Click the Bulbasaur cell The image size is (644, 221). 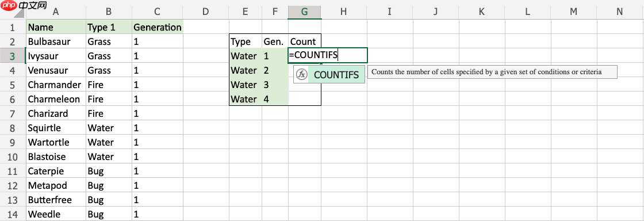point(56,41)
